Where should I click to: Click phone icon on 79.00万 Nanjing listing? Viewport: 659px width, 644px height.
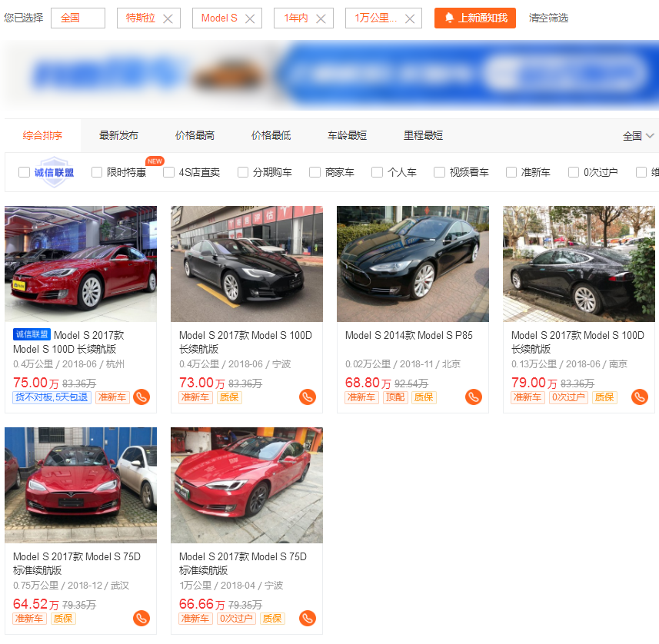[x=639, y=397]
